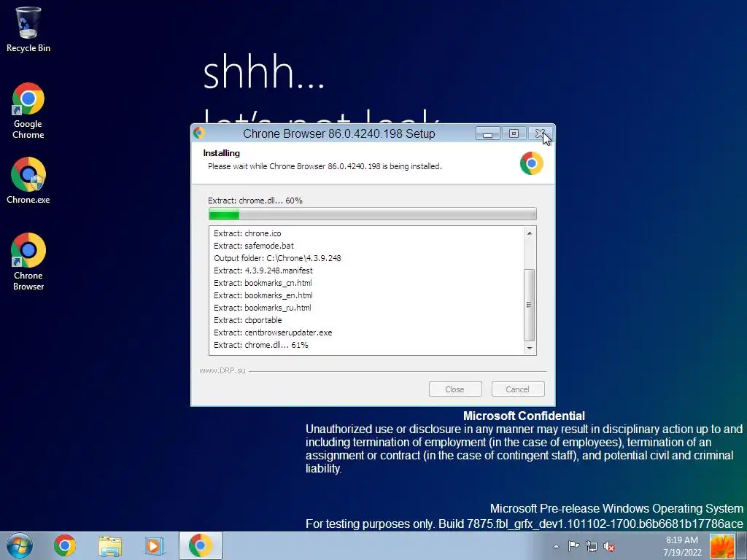Click the log list scrollbar thumb
Screen dimensions: 747x560
pos(530,305)
